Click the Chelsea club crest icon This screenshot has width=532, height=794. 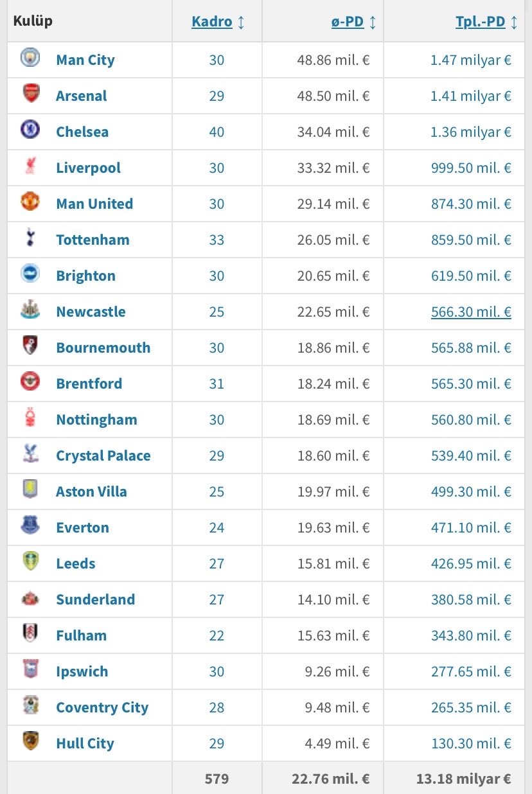[x=30, y=130]
